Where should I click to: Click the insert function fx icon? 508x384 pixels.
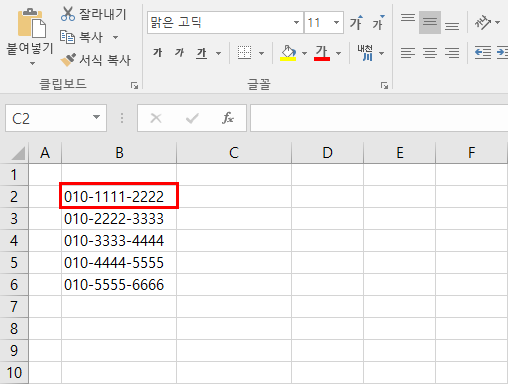coord(228,118)
